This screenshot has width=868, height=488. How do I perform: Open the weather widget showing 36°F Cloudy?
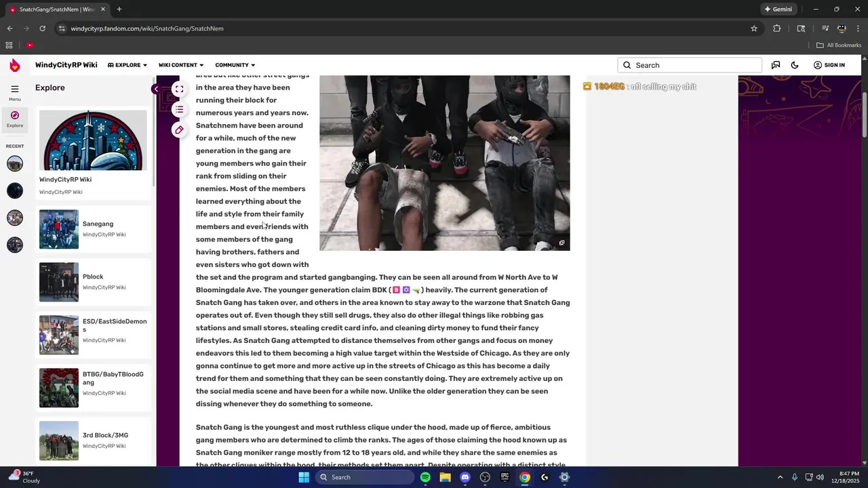tap(24, 477)
